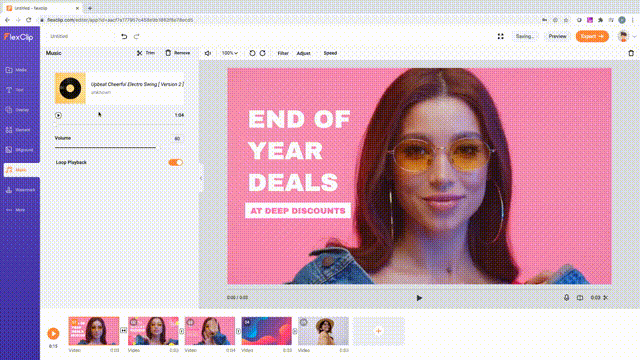Viewport: 640px width, 360px height.
Task: Play the full timeline with orange button
Action: [53, 333]
